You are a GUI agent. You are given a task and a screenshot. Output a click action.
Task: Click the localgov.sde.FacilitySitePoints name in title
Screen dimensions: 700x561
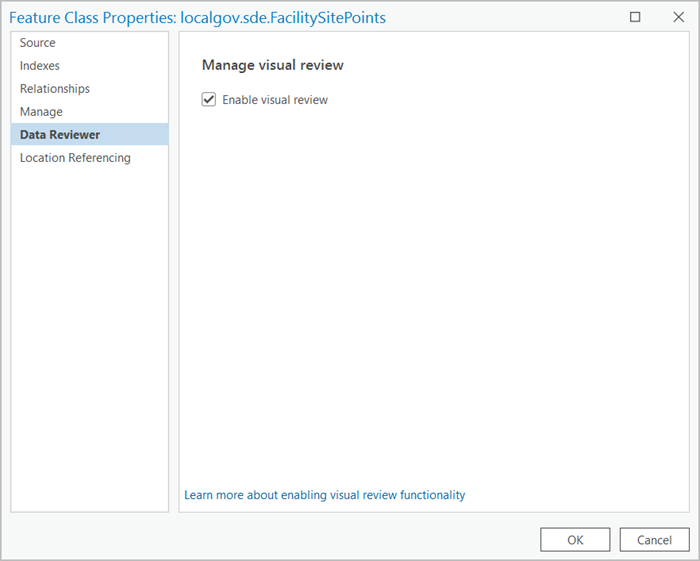click(x=283, y=17)
